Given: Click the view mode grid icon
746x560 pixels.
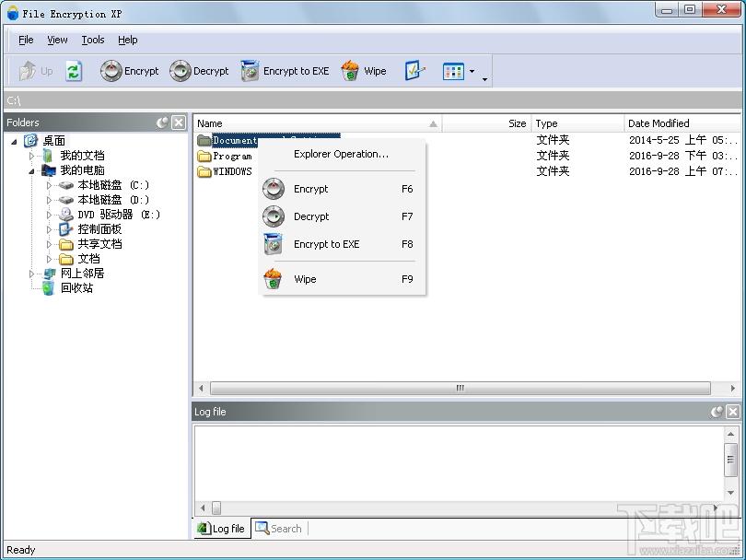Looking at the screenshot, I should click(x=453, y=71).
